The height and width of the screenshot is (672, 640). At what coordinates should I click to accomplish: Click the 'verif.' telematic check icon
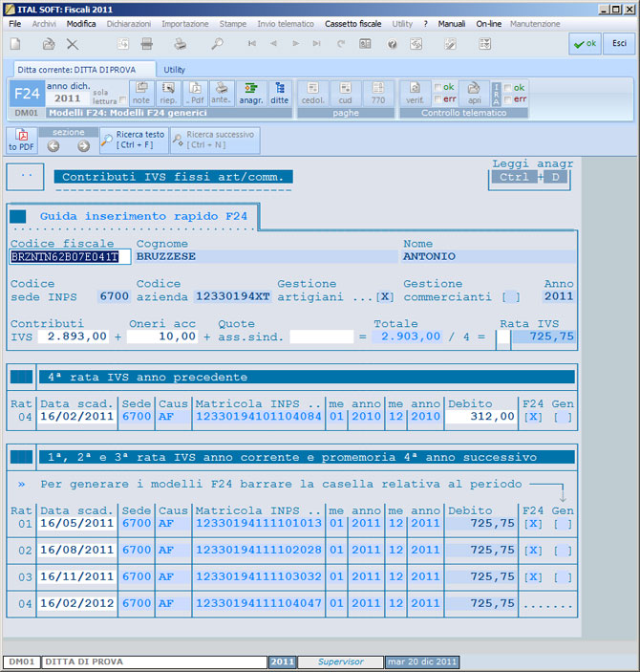415,93
